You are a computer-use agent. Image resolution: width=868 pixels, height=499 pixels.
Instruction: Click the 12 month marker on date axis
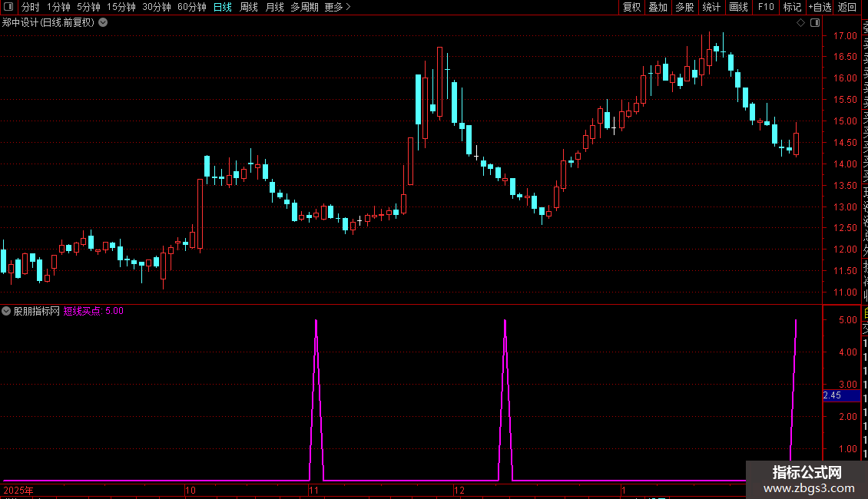click(459, 490)
